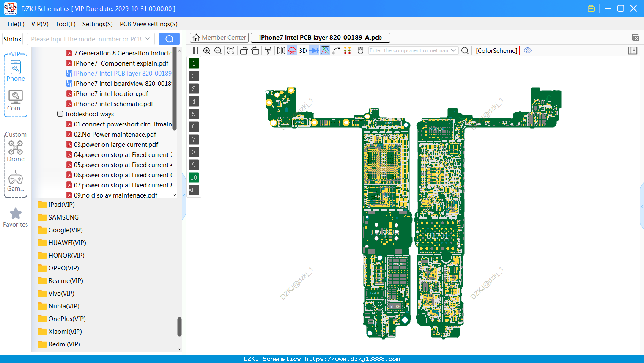This screenshot has width=644, height=363.
Task: Toggle the diode symbol display
Action: tap(314, 50)
